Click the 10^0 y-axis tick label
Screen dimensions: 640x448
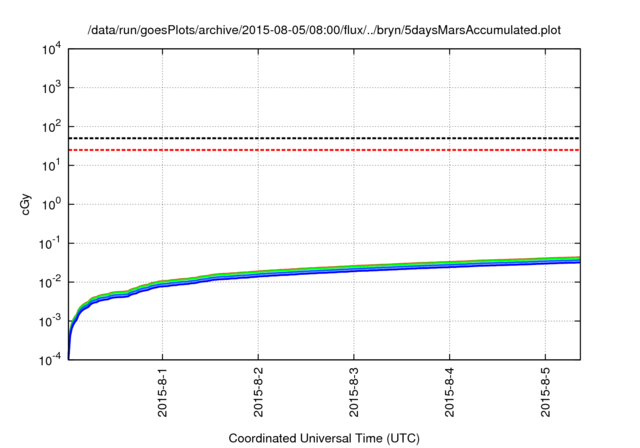(51, 204)
